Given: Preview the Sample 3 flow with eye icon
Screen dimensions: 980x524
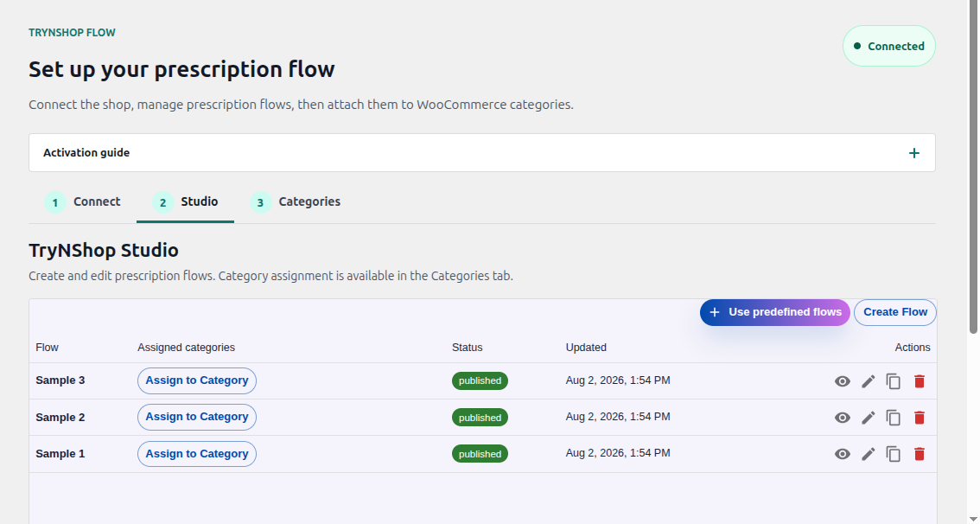Looking at the screenshot, I should coord(842,381).
